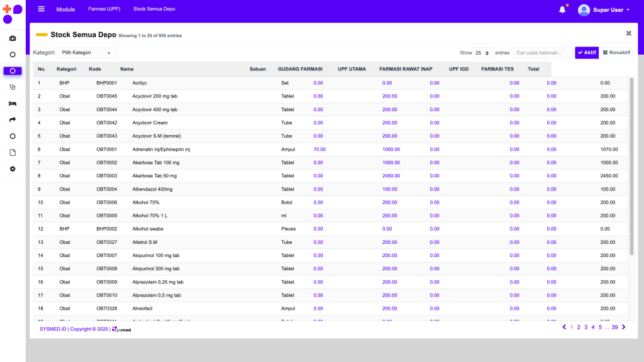
Task: Focus the Cari pada halaman search field
Action: 542,53
